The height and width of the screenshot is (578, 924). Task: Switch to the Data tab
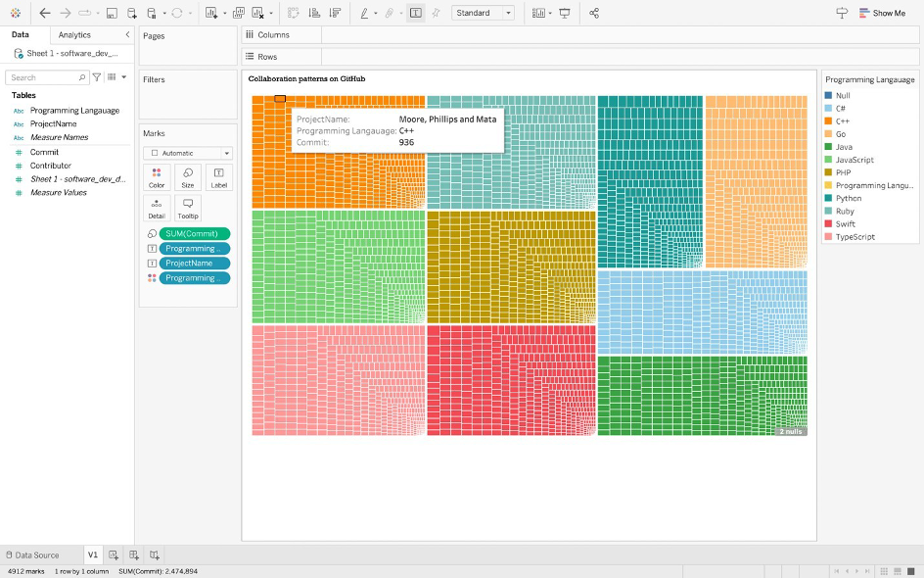point(20,35)
